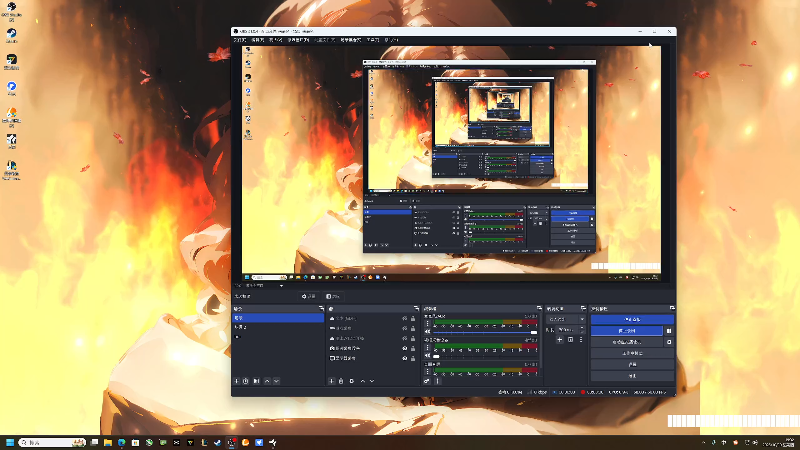Open the audio mixer footer dots menu

(x=437, y=381)
